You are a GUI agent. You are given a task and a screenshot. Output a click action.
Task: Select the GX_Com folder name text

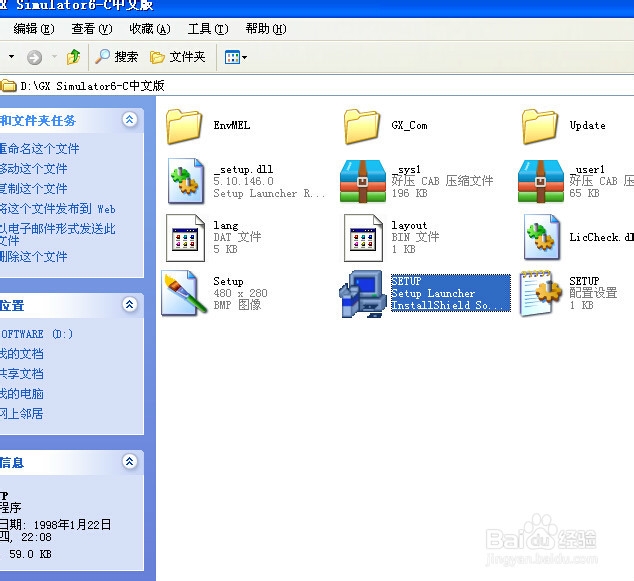[409, 125]
